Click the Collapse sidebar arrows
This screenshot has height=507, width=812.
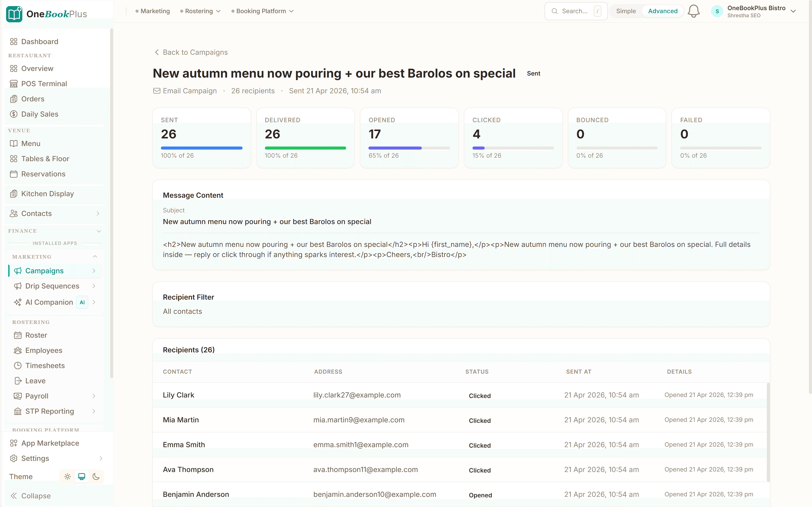14,496
